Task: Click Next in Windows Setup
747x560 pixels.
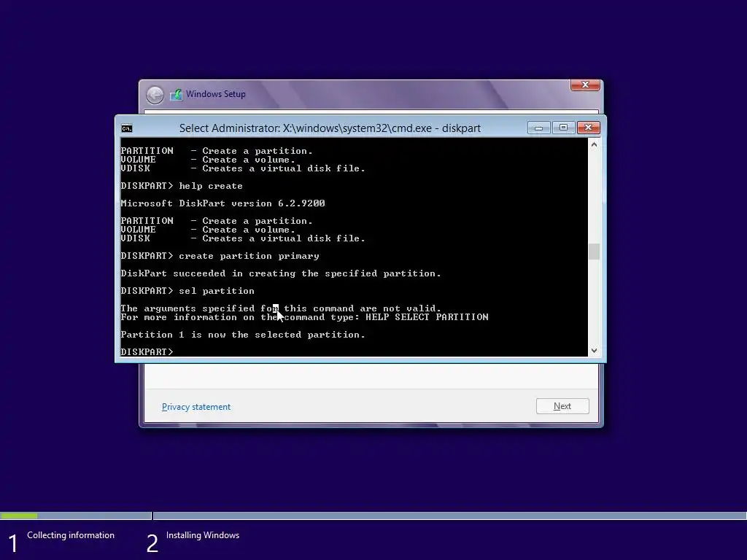Action: (562, 406)
